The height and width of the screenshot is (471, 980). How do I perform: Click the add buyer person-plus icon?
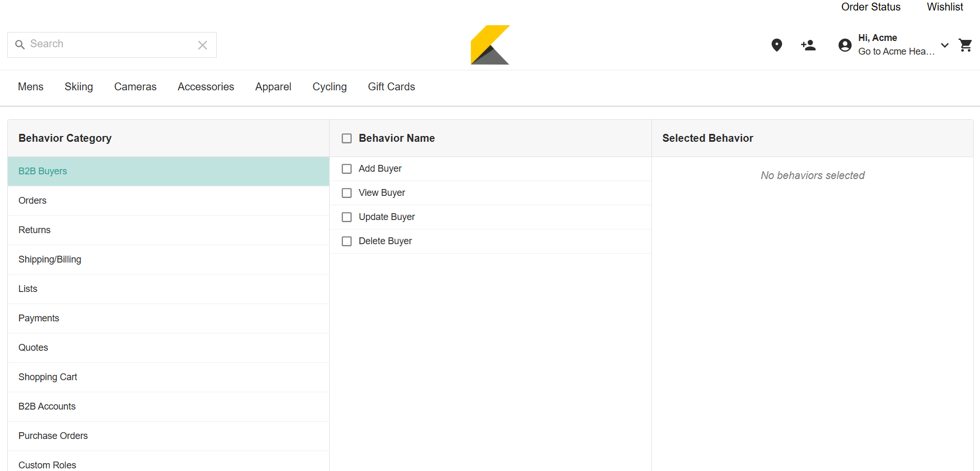808,45
